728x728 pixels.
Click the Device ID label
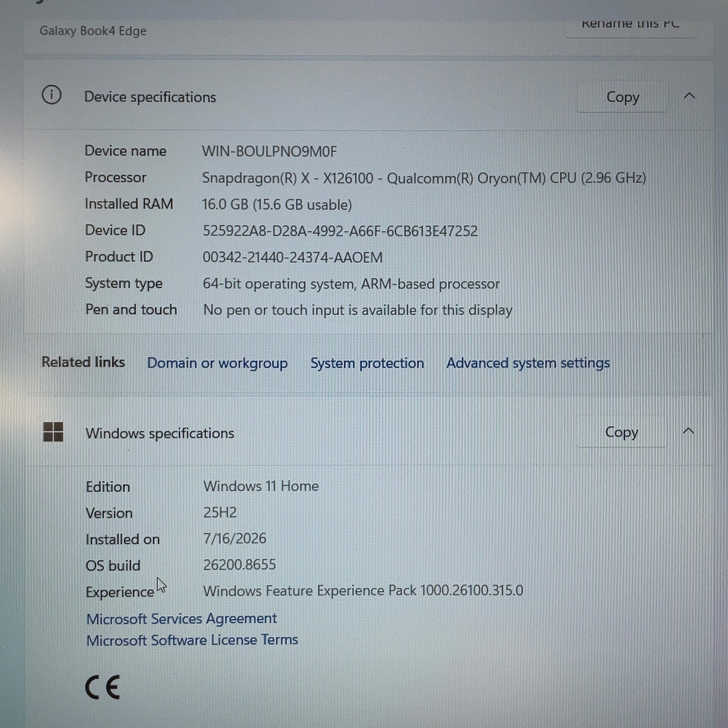click(115, 231)
